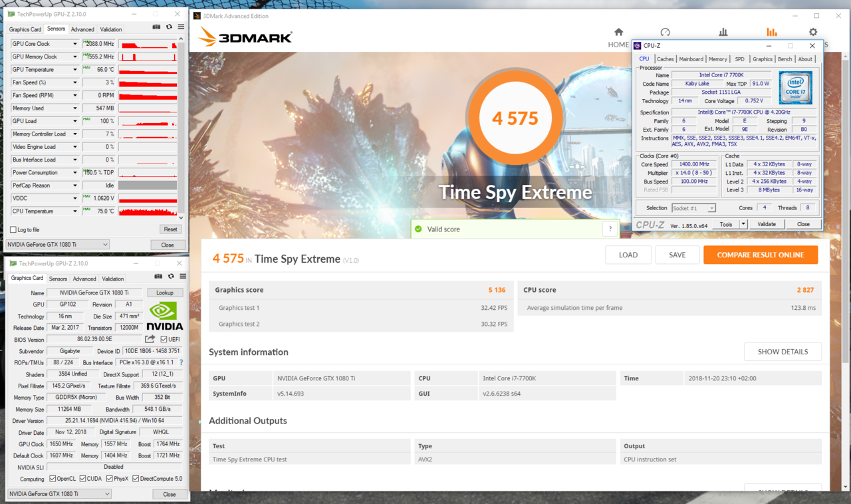Click the 3DMARK logo
The width and height of the screenshot is (851, 504).
pyautogui.click(x=245, y=37)
